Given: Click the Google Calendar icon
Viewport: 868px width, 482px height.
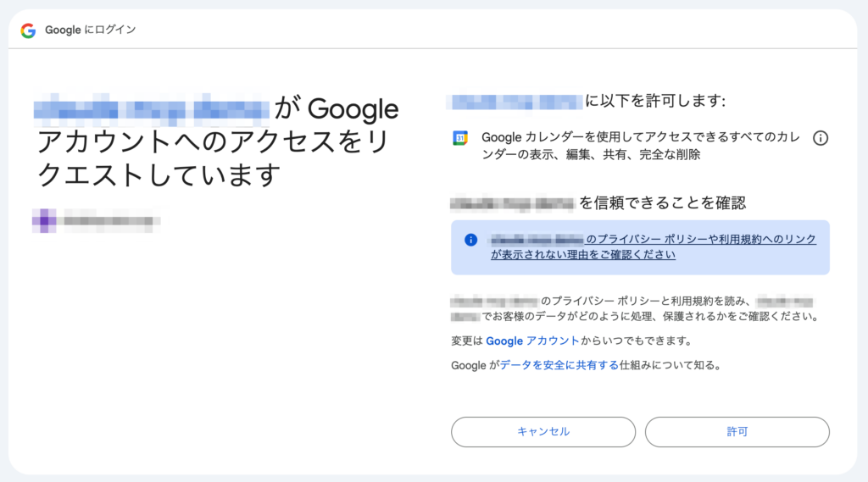Looking at the screenshot, I should [460, 138].
